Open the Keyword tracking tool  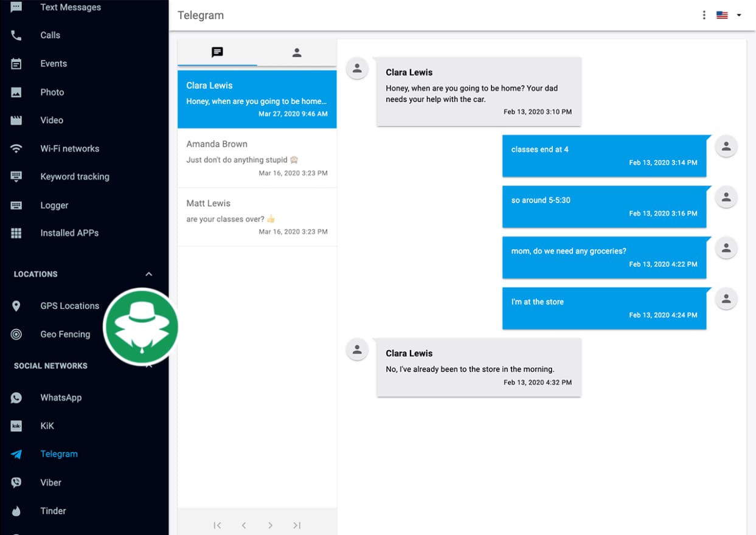tap(16, 176)
